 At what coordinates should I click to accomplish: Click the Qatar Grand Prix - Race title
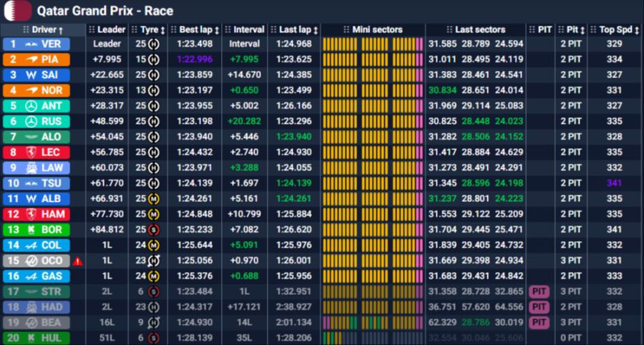coord(105,11)
